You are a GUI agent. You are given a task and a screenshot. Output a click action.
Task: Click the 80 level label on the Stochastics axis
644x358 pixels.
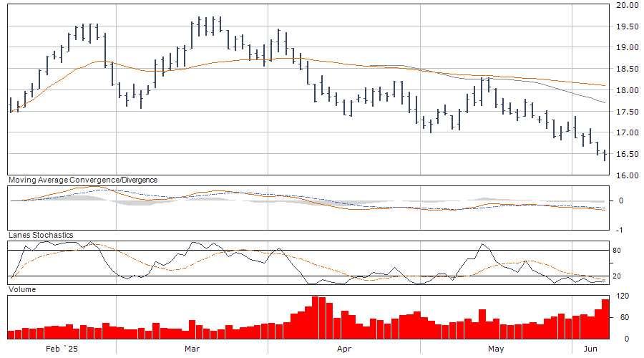point(625,251)
